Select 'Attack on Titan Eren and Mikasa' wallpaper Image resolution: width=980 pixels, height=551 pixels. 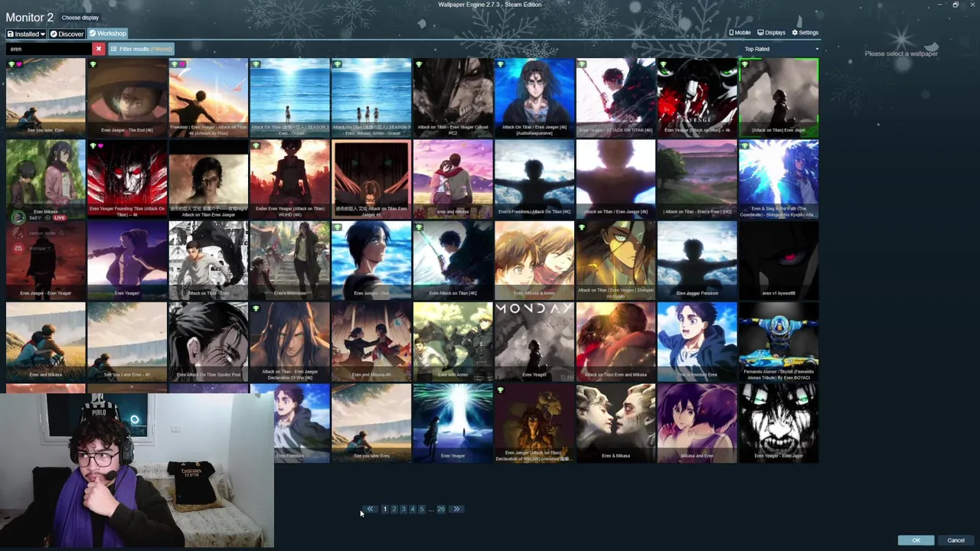point(616,342)
